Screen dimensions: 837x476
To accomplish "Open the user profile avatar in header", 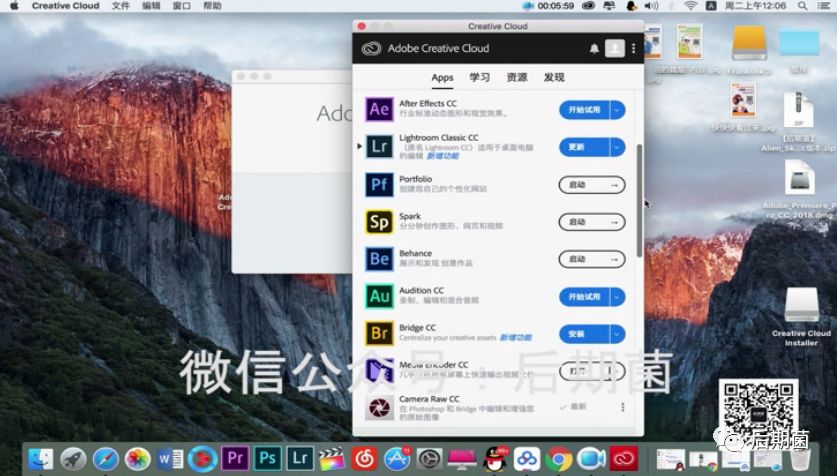I will pos(615,49).
